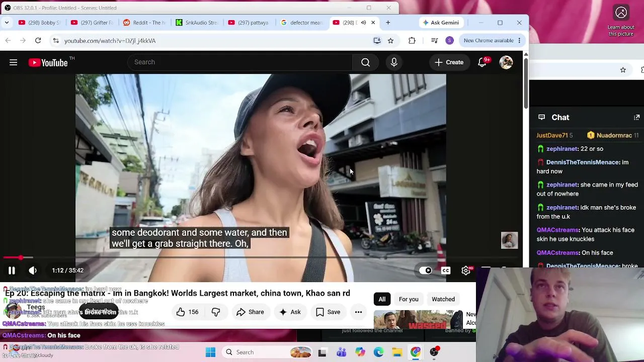This screenshot has width=644, height=362.
Task: Open File Explorer from the taskbar
Action: pos(397,352)
